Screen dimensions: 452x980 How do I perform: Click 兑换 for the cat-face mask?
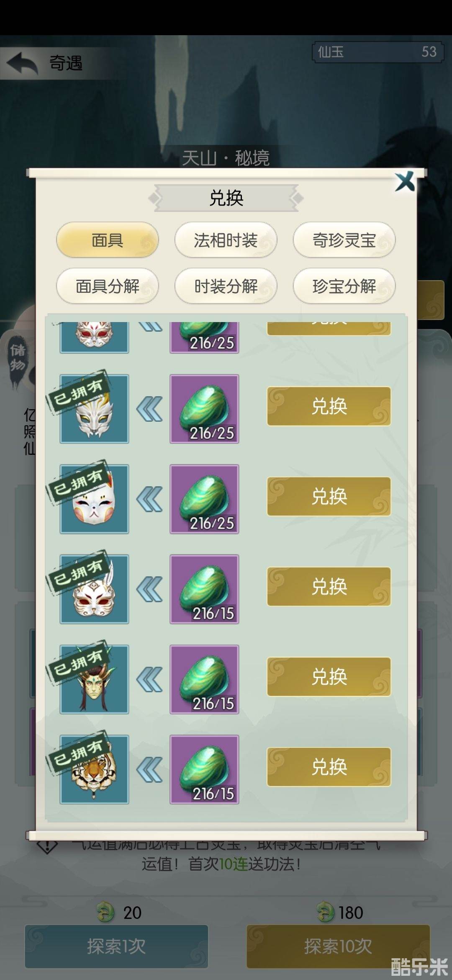[x=329, y=496]
